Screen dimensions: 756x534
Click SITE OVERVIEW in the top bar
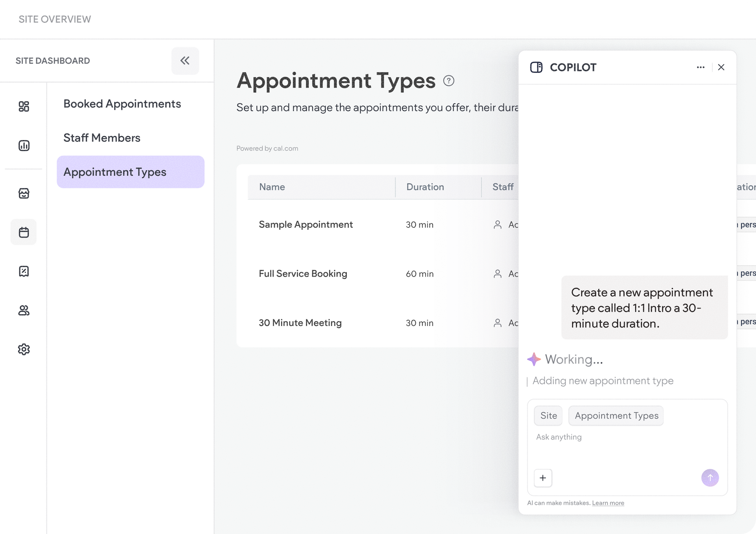55,19
